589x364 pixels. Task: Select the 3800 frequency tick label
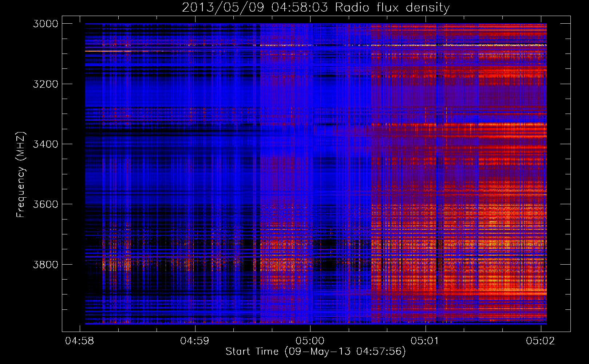(x=46, y=264)
